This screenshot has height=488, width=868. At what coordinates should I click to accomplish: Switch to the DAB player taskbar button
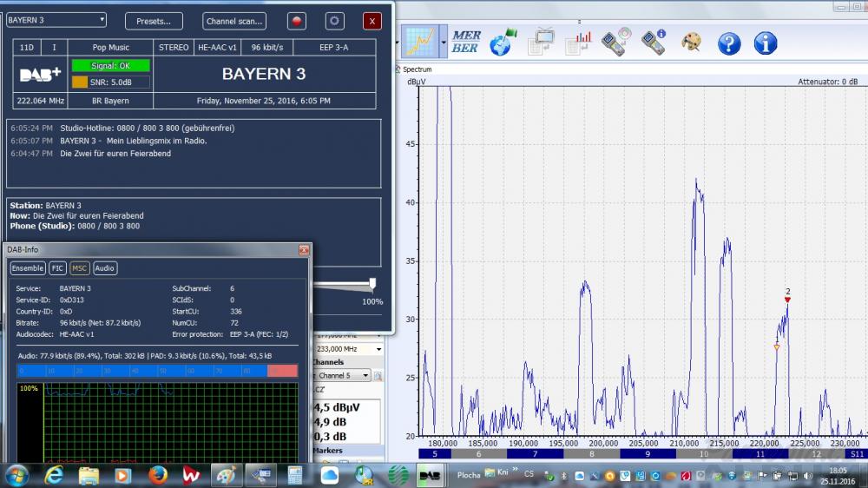click(x=430, y=476)
